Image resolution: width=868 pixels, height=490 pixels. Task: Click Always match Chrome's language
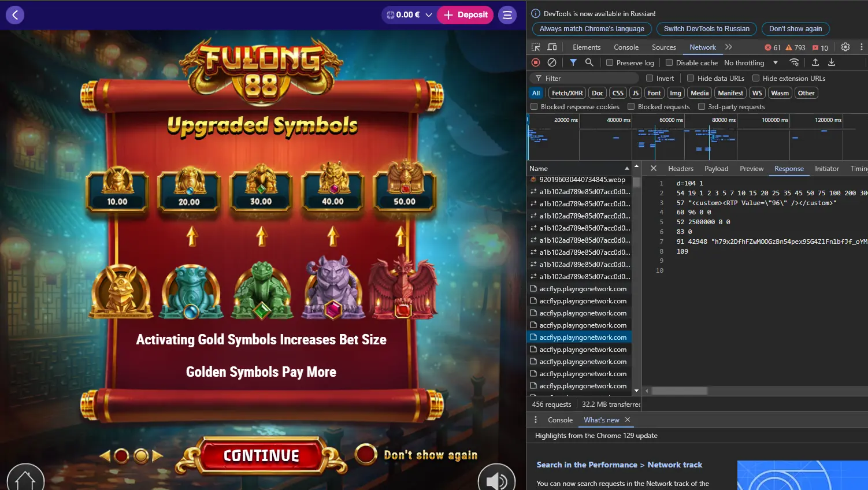pos(592,29)
